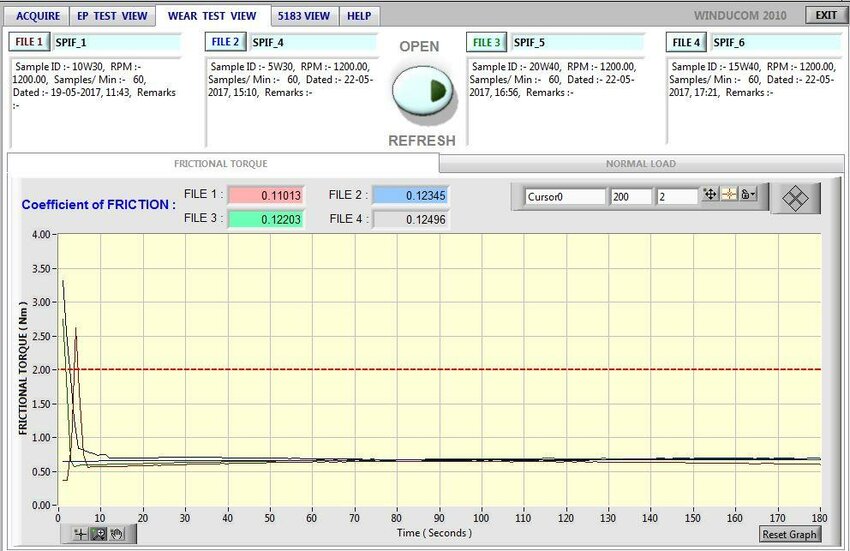The width and height of the screenshot is (850, 551).
Task: Click the Cursor0 name field
Action: pyautogui.click(x=565, y=197)
